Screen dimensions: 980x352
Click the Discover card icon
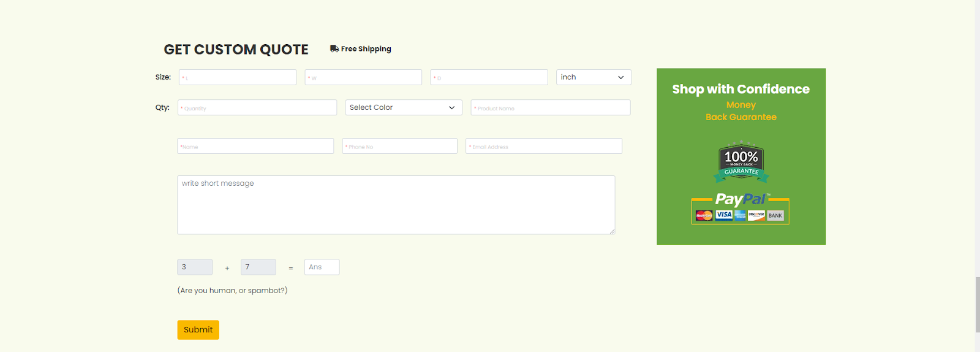click(x=756, y=215)
